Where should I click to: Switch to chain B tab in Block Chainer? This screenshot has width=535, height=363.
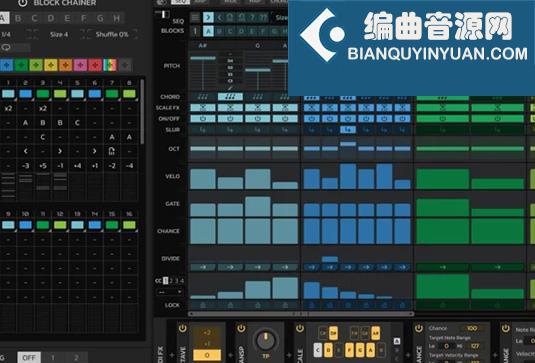[18, 18]
